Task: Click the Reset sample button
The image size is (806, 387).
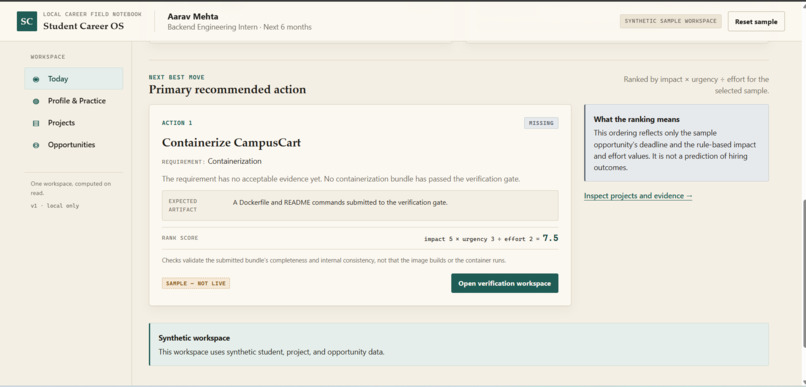Action: pyautogui.click(x=756, y=22)
